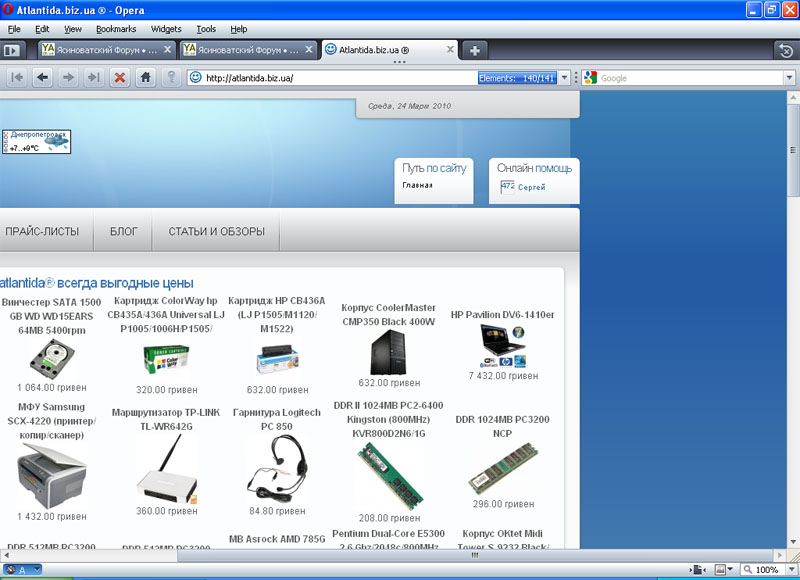Image resolution: width=800 pixels, height=580 pixels.
Task: Click the Back navigation arrow
Action: (42, 77)
